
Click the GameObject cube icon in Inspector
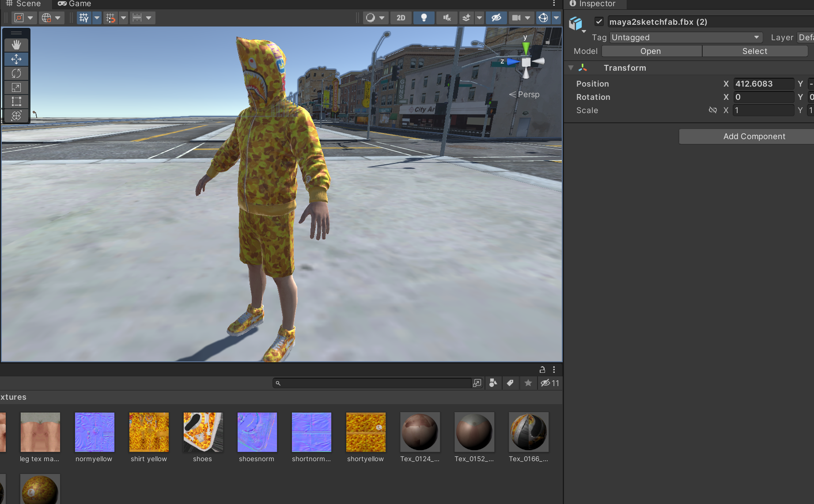(x=575, y=23)
